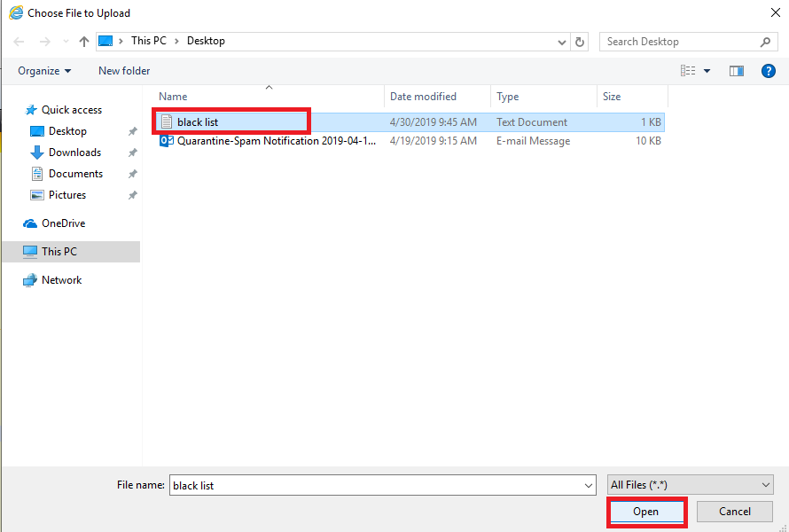The height and width of the screenshot is (532, 789).
Task: Create a New folder
Action: point(124,71)
